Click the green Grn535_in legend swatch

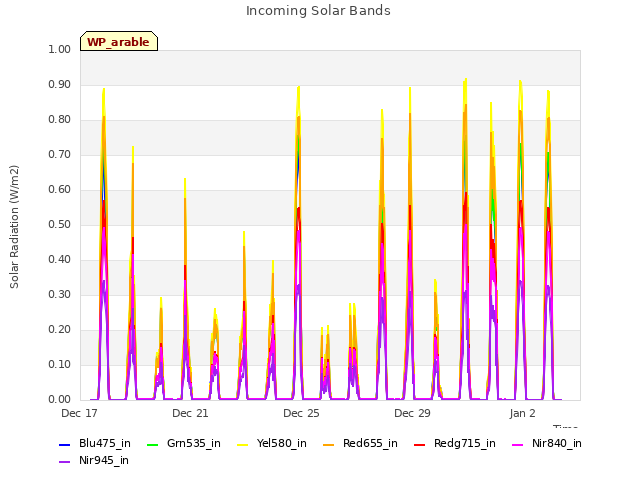point(153,445)
